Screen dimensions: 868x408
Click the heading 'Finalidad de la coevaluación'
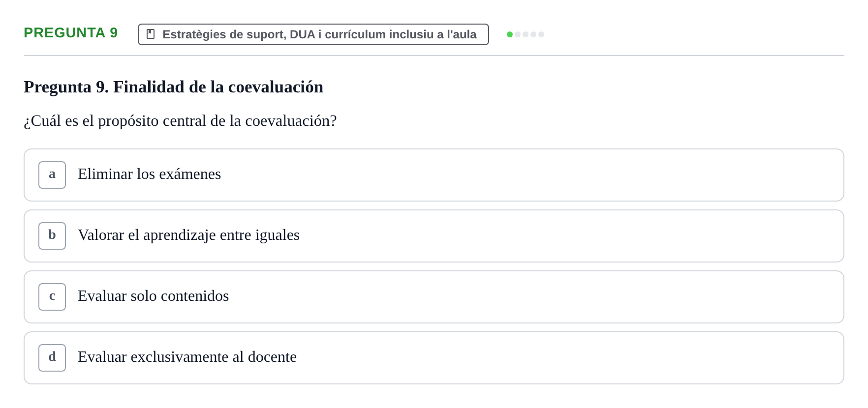[218, 87]
